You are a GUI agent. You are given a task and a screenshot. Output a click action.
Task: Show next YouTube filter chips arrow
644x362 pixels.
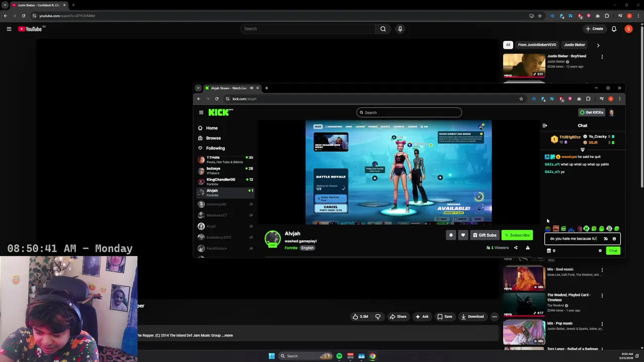[598, 45]
